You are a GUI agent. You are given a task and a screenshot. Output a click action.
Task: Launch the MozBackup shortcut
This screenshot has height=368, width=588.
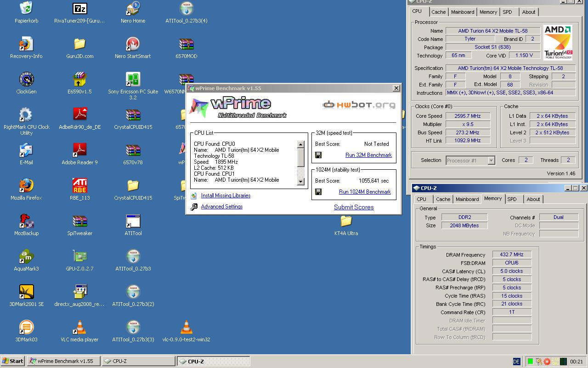[26, 221]
